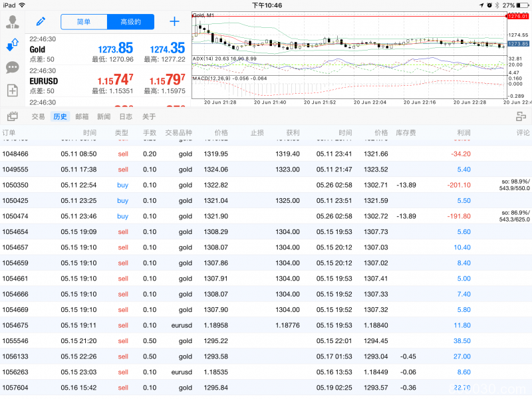Select order 1050474 row
Viewport: 532px width, 399px height.
coord(266,216)
